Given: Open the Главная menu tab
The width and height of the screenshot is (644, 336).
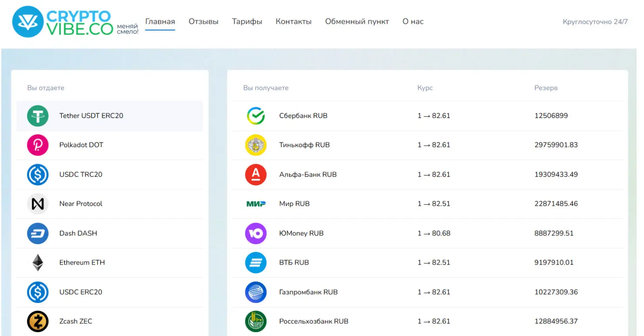Looking at the screenshot, I should [x=160, y=22].
